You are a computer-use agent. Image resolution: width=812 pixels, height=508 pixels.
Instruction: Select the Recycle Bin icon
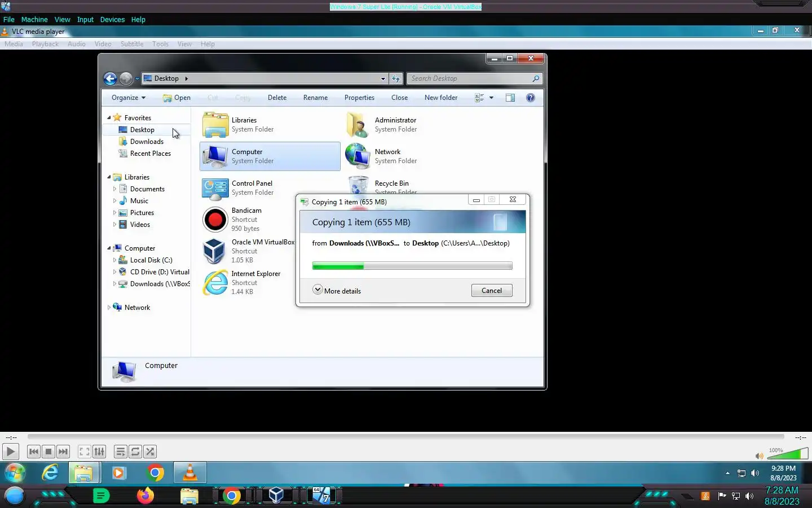pos(358,185)
